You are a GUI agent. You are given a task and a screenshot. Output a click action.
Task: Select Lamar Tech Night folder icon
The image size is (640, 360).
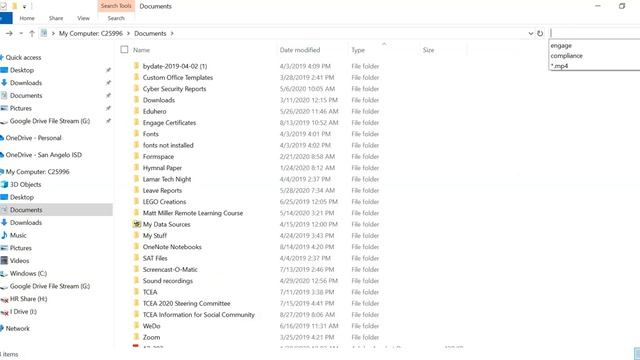click(136, 179)
